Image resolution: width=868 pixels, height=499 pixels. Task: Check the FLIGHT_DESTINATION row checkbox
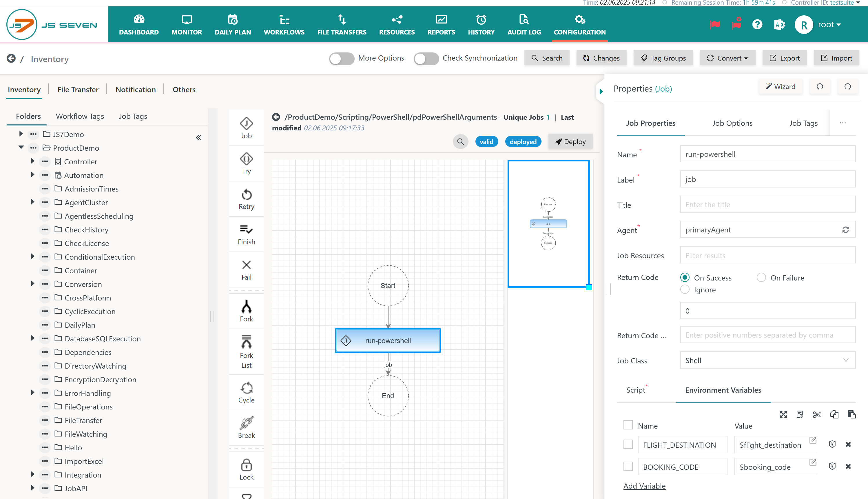pos(628,445)
